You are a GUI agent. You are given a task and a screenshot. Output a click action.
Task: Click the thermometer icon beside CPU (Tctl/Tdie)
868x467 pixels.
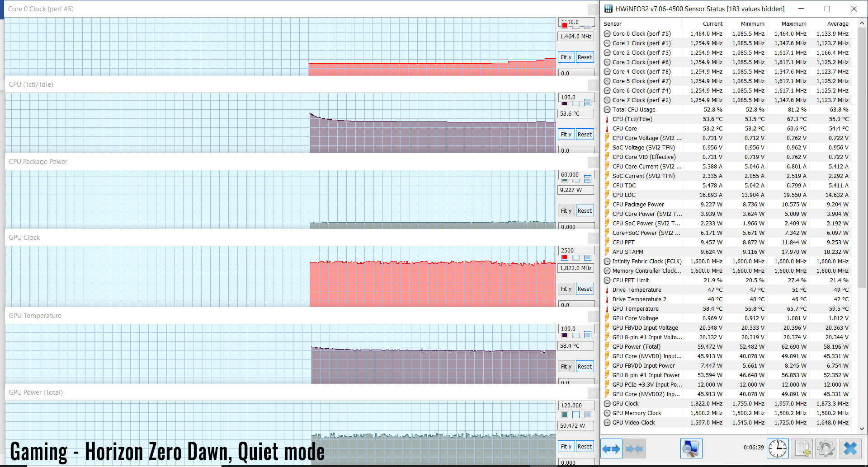point(607,119)
